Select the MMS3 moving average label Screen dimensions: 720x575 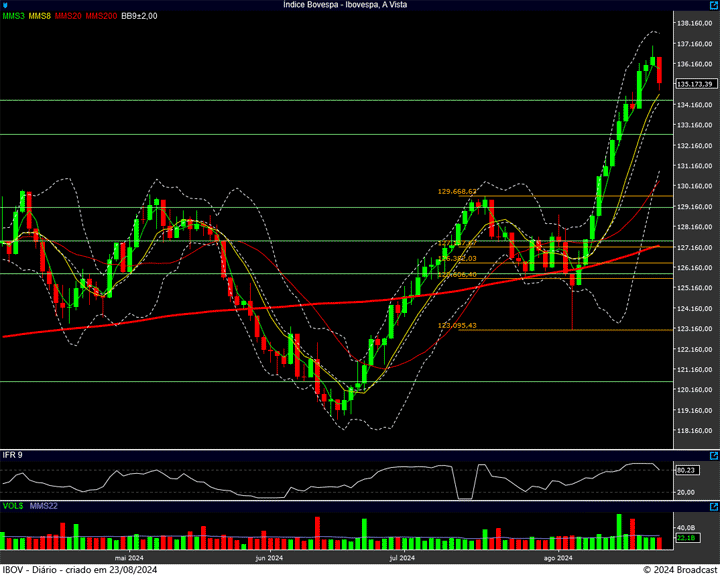pyautogui.click(x=13, y=17)
